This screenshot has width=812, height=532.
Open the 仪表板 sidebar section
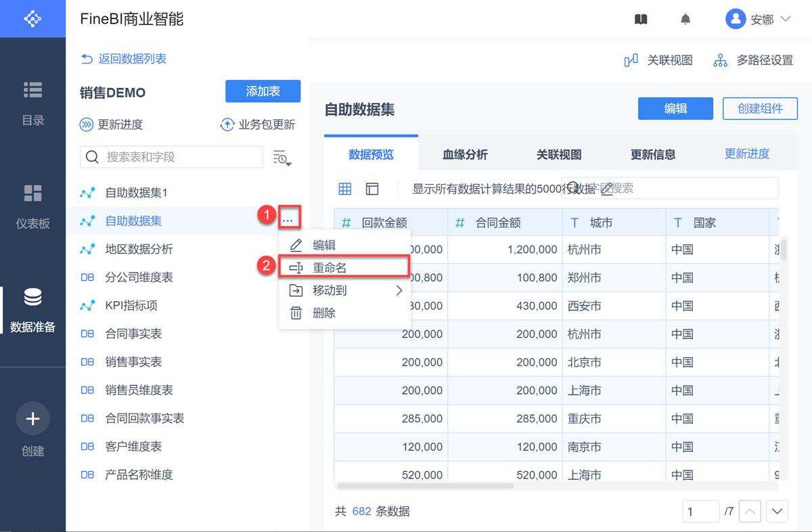[32, 206]
